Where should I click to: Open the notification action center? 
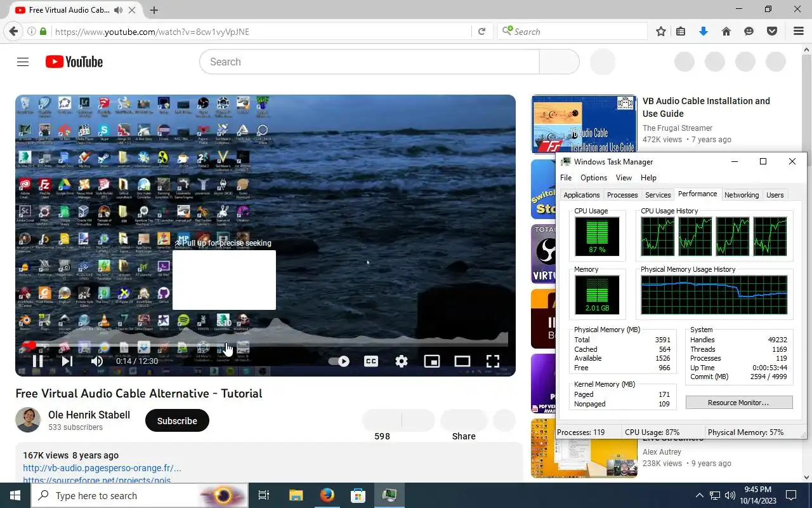(791, 495)
